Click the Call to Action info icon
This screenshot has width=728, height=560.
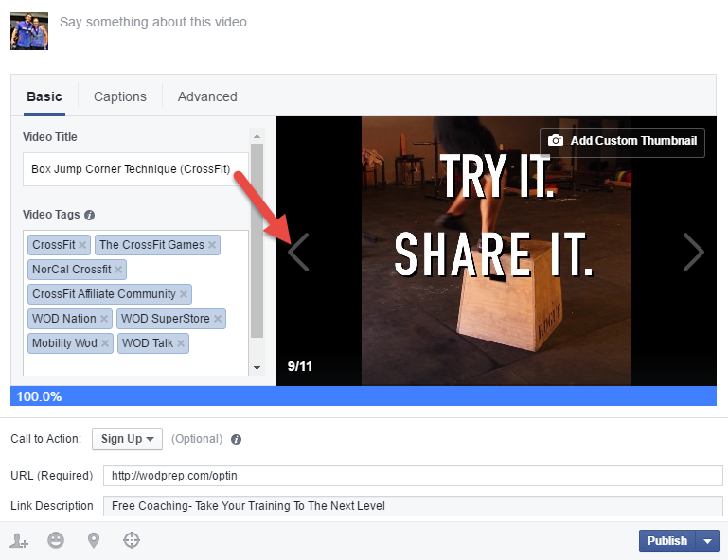coord(236,439)
